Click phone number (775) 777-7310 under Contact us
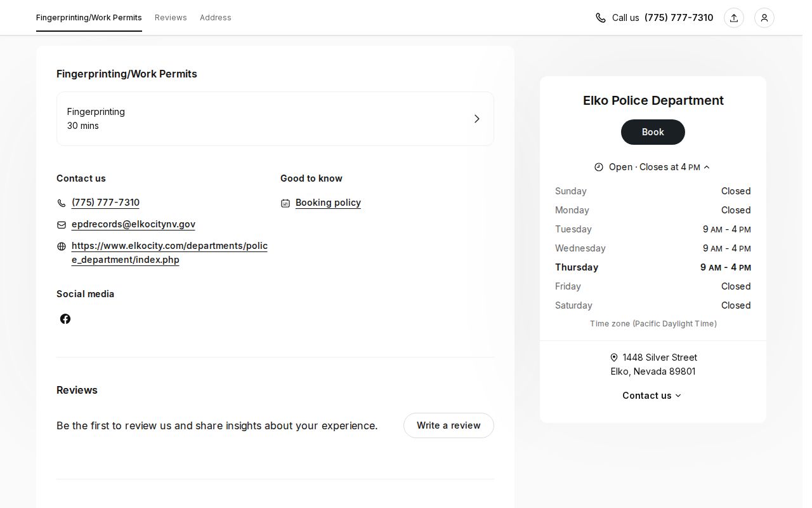812x508 pixels. coord(105,203)
